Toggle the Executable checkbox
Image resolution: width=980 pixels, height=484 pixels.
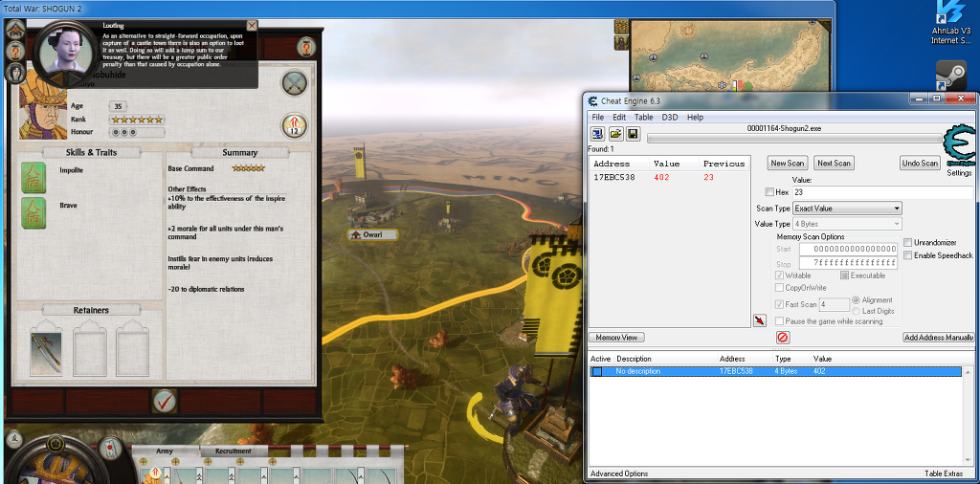point(844,275)
